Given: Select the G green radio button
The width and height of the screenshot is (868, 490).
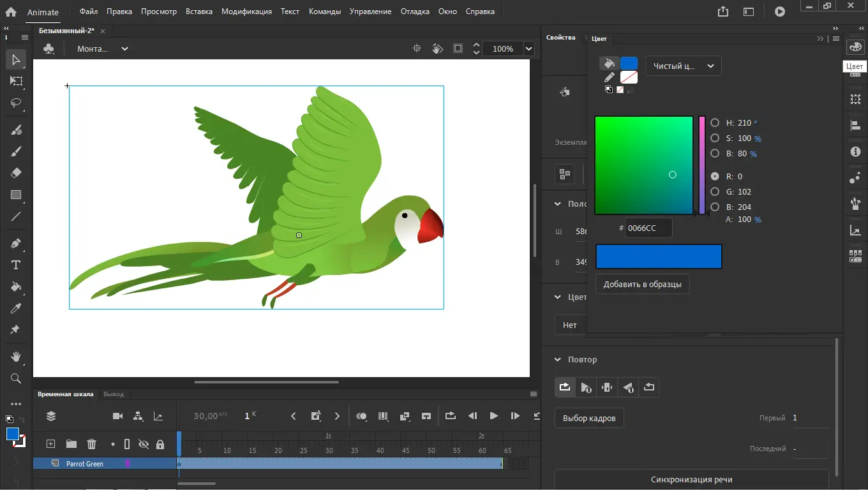Looking at the screenshot, I should pyautogui.click(x=715, y=191).
